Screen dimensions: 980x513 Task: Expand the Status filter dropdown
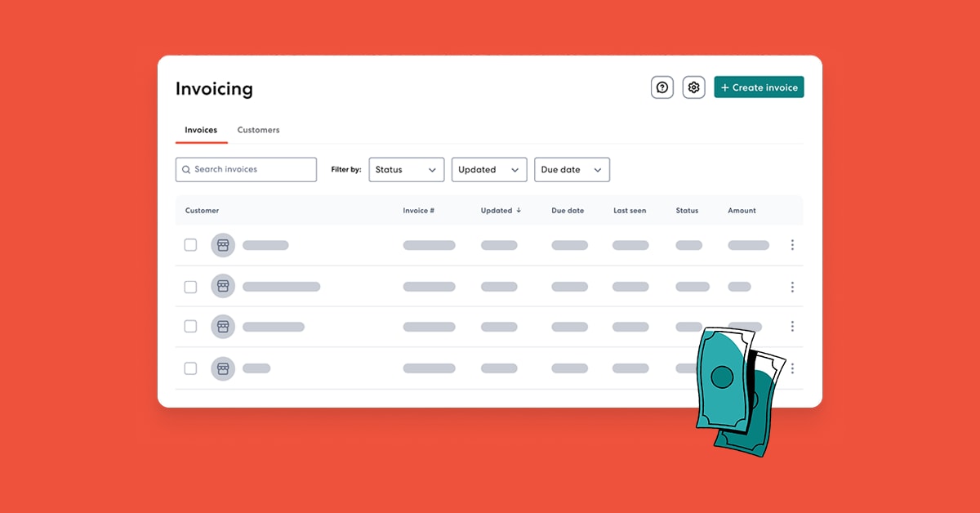tap(407, 169)
